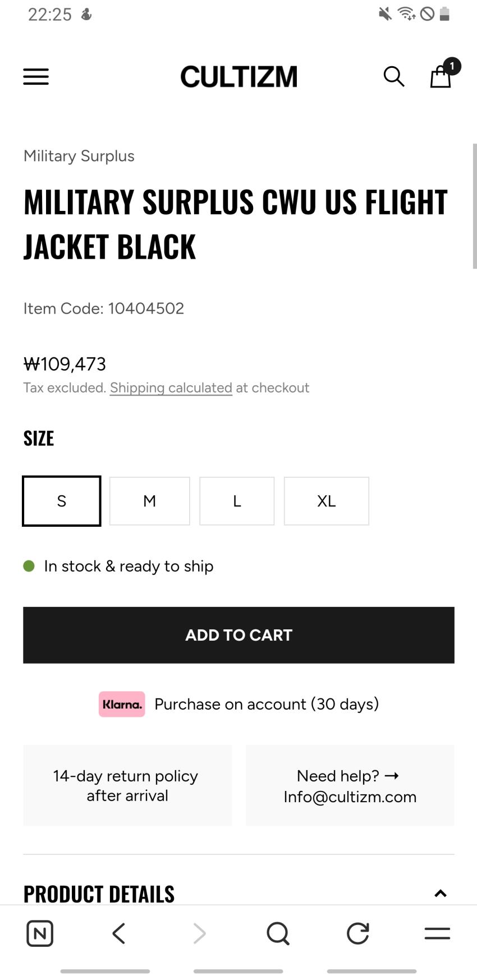The height and width of the screenshot is (980, 477).
Task: Select size S option
Action: click(62, 501)
